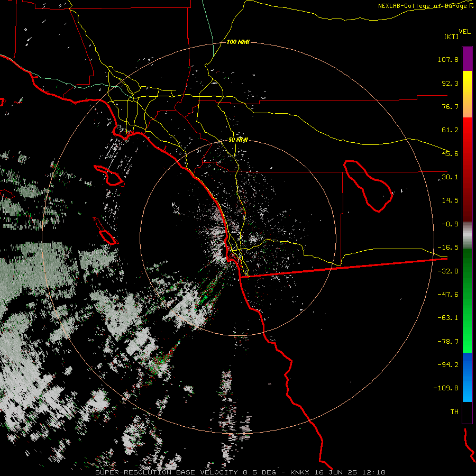Screen dimensions: 476x476
Task: Click the 50 NMI range ring label
Action: (x=238, y=140)
